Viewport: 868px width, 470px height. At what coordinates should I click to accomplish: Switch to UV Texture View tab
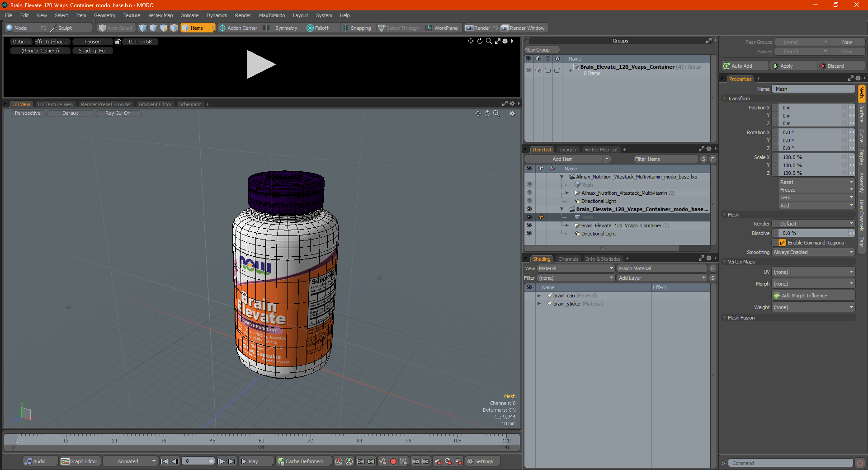point(56,104)
